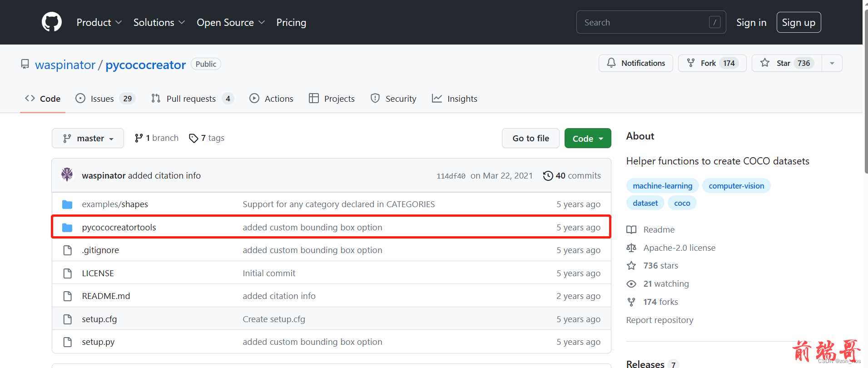Image resolution: width=868 pixels, height=368 pixels.
Task: Click the dataset topic tag
Action: [x=645, y=203]
